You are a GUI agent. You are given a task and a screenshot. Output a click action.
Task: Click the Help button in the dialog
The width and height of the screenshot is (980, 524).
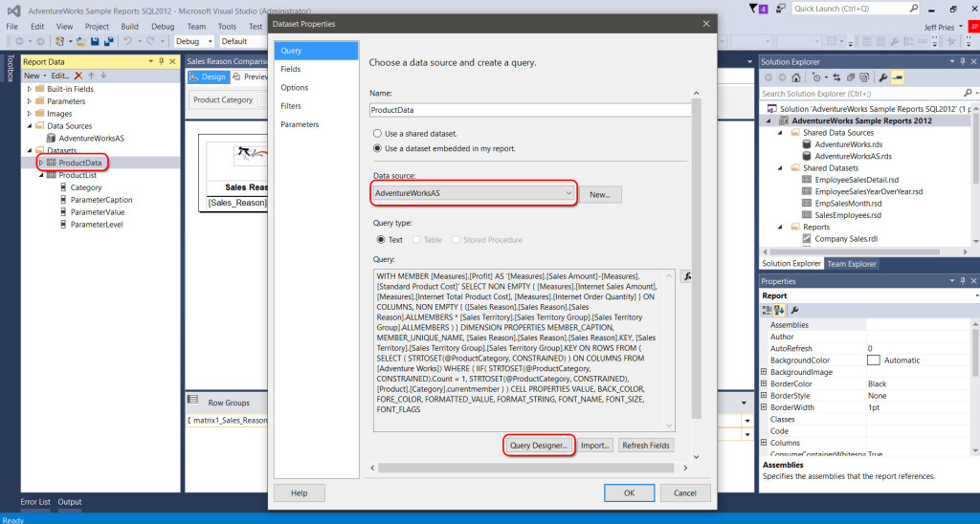(300, 492)
